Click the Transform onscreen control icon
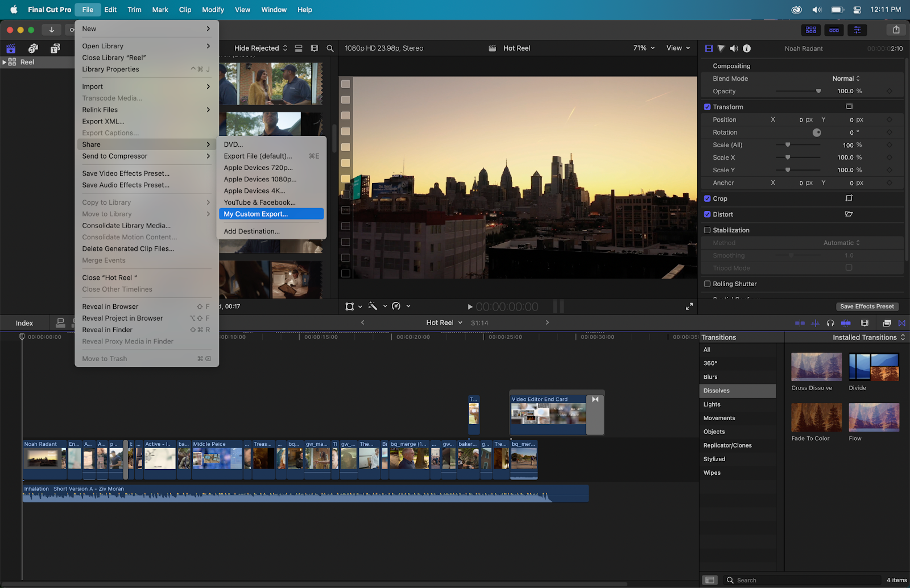Screen dimensions: 910x588 (x=849, y=106)
